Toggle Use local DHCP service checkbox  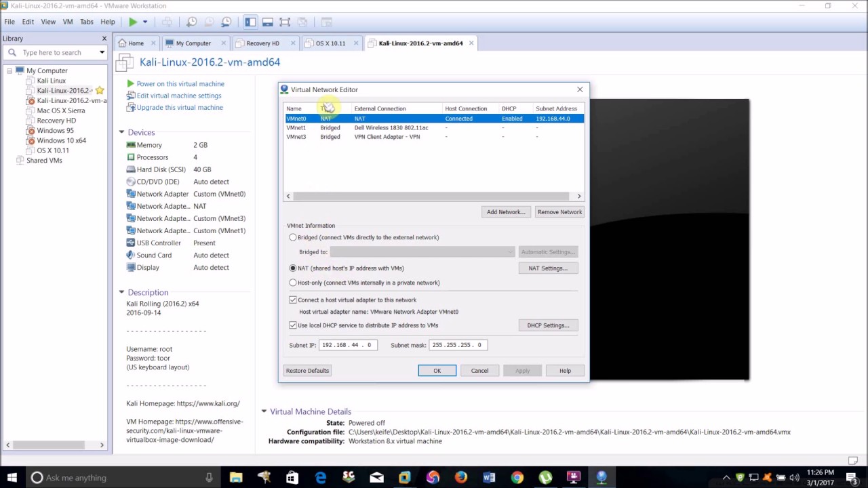[293, 325]
